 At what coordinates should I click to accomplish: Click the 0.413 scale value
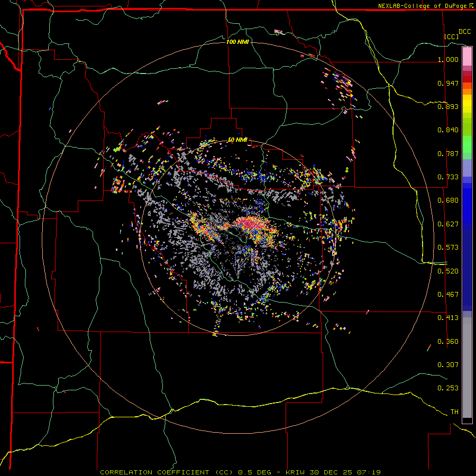[448, 318]
